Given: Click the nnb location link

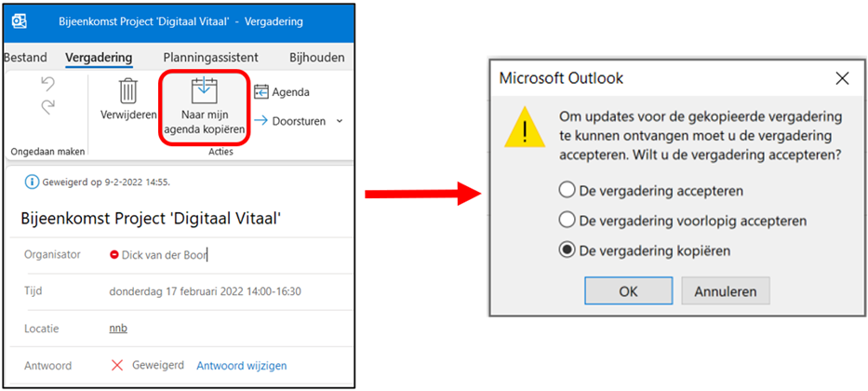Looking at the screenshot, I should pyautogui.click(x=118, y=329).
